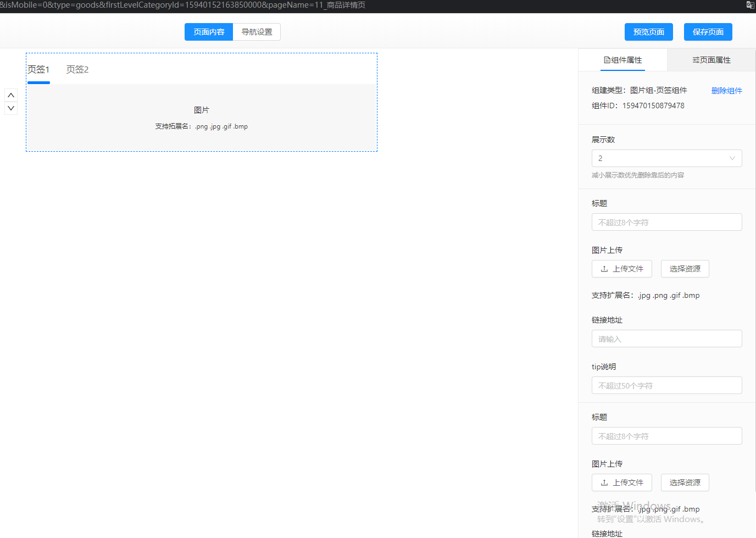Open the 展示数 dropdown showing 2
Image resolution: width=756 pixels, height=538 pixels.
tap(667, 158)
